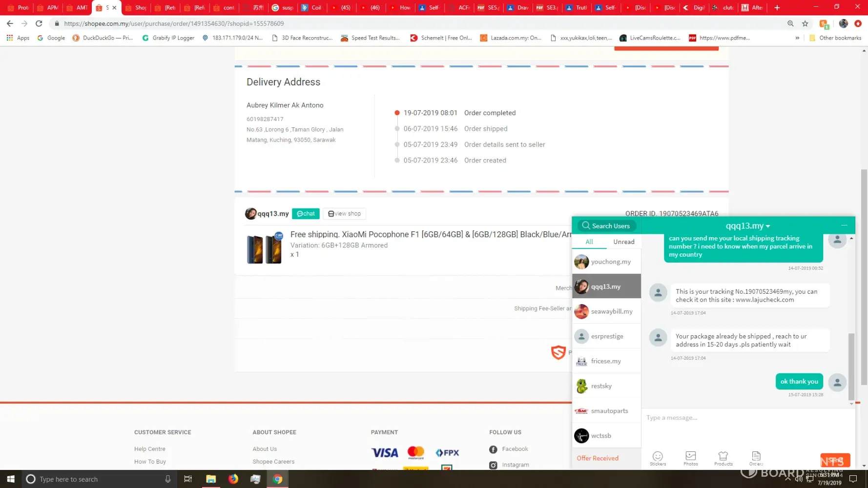
Task: Switch to the 'Digi' browser tab
Action: tap(694, 7)
